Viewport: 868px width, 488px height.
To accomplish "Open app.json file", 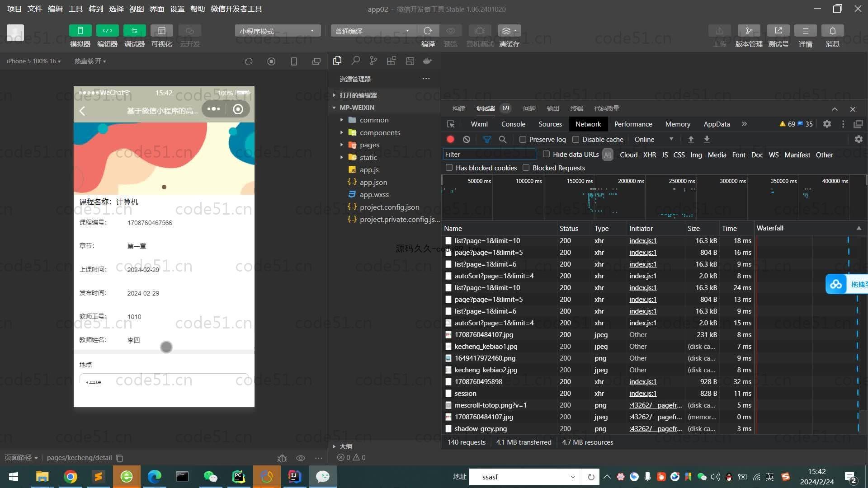I will point(373,182).
